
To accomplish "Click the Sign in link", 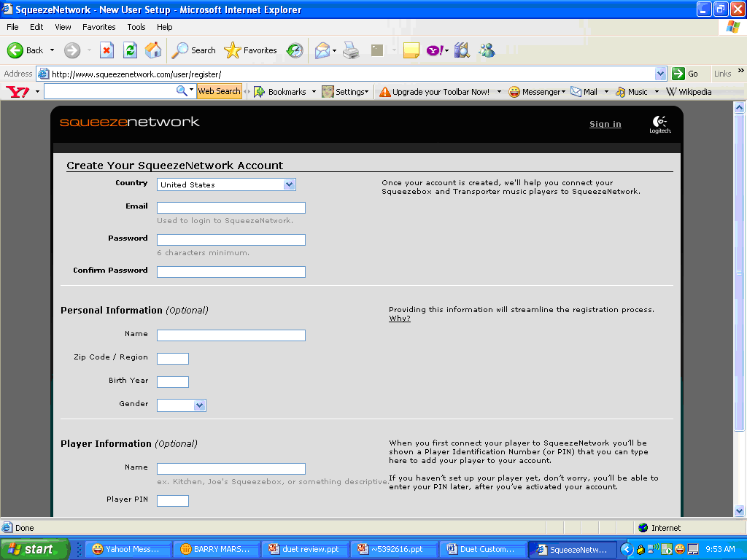I will click(605, 124).
